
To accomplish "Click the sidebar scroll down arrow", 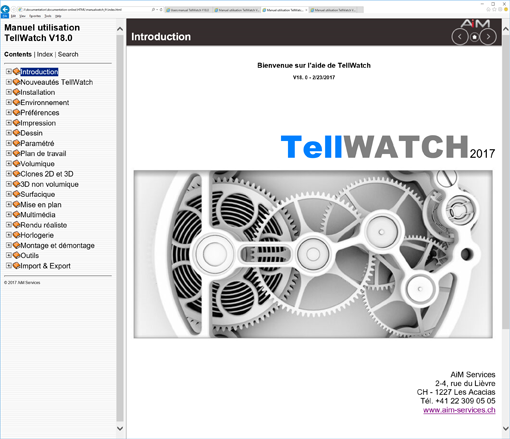I will [x=120, y=428].
